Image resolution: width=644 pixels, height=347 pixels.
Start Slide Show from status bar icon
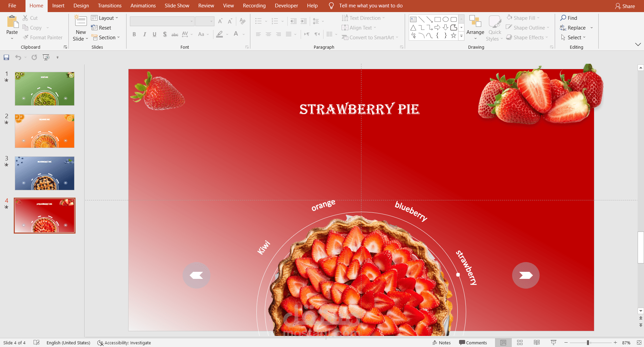(x=554, y=343)
